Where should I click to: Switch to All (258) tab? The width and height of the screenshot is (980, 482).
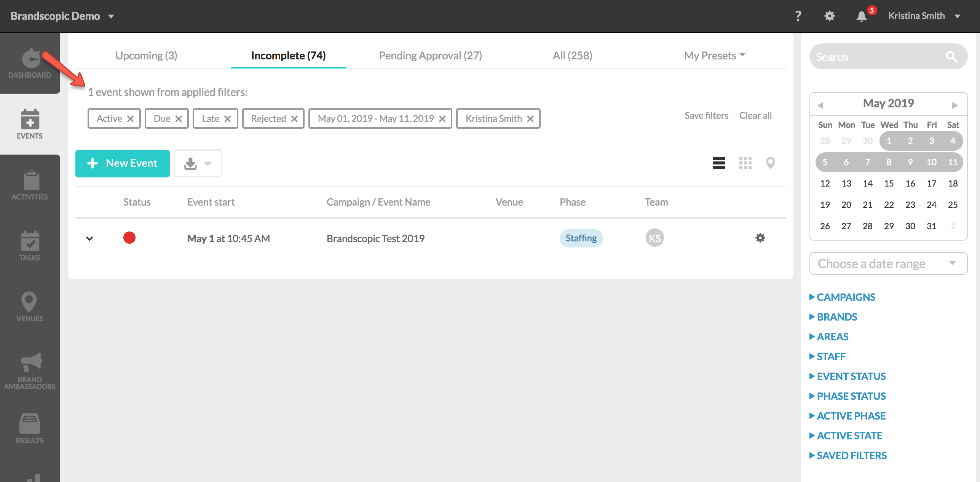click(573, 56)
